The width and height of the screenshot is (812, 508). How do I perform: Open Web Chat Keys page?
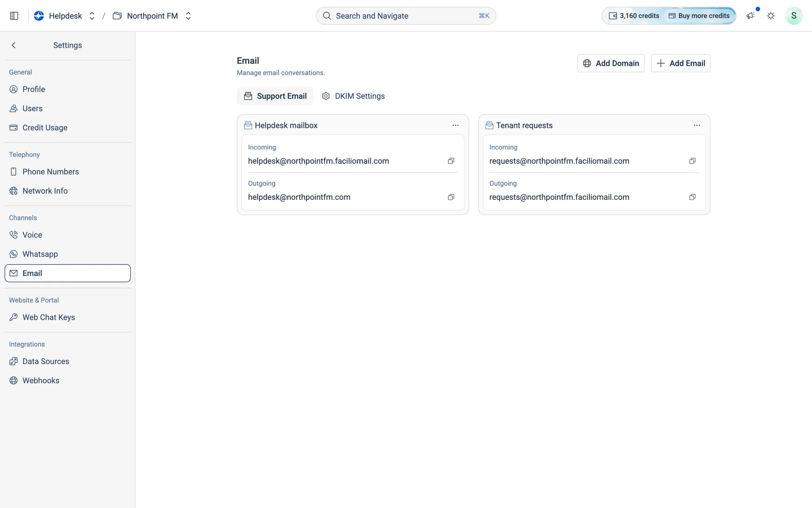(67, 317)
